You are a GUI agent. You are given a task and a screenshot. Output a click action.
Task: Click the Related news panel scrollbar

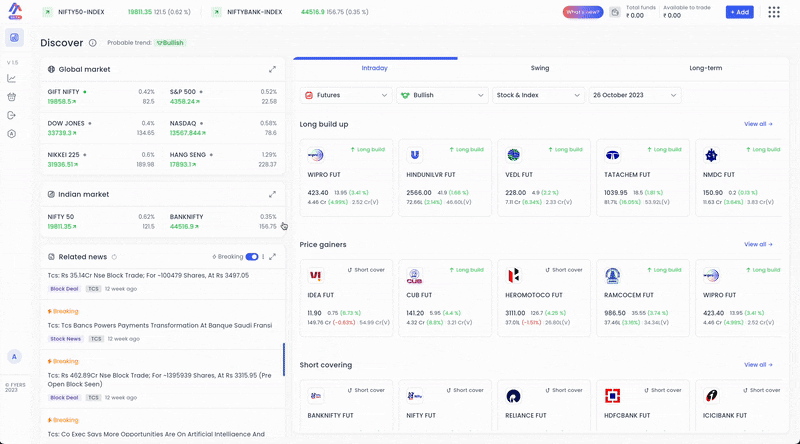284,359
